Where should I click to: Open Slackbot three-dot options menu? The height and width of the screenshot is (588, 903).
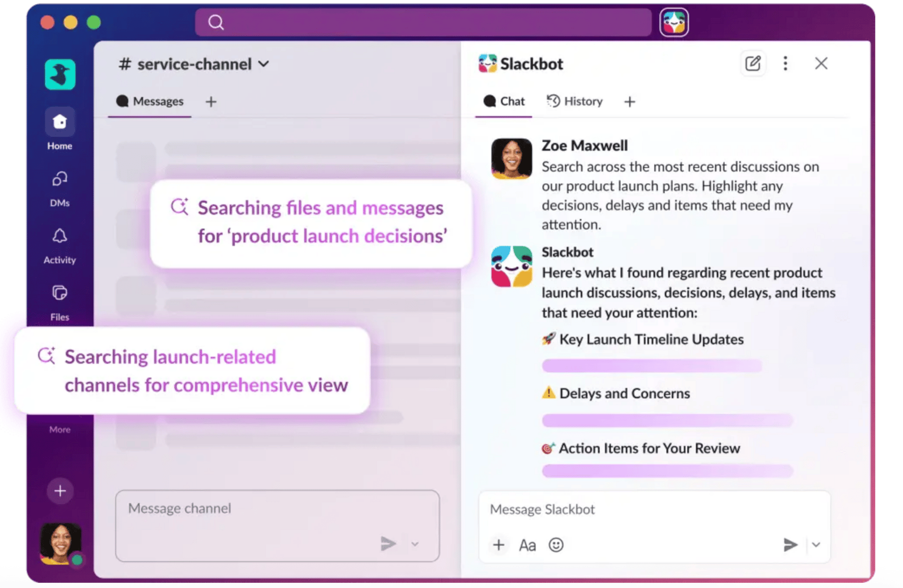click(x=785, y=63)
